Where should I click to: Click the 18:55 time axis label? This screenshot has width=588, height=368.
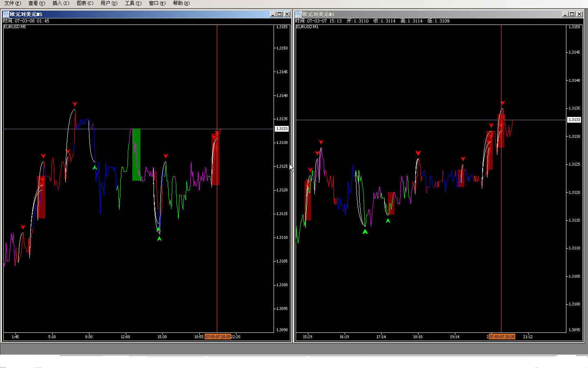pos(199,337)
